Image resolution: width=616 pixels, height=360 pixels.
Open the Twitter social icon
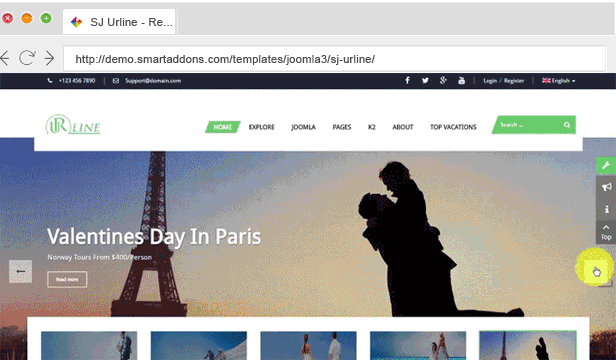click(x=425, y=81)
